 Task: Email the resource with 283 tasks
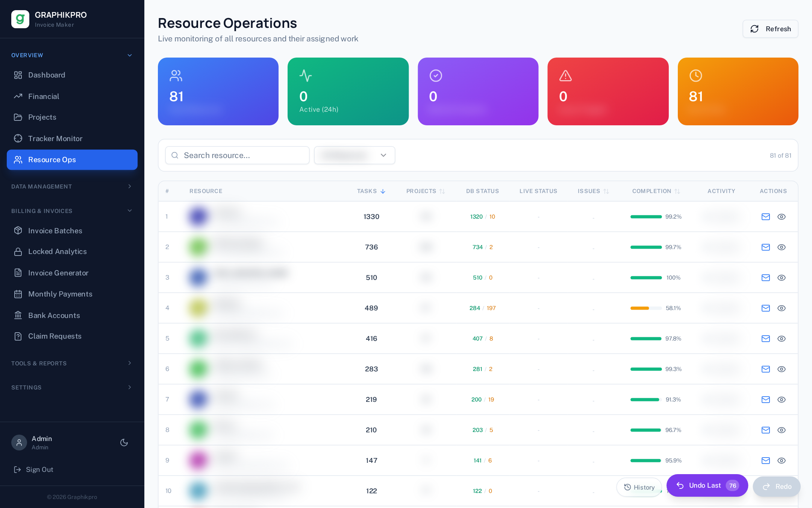coord(766,369)
